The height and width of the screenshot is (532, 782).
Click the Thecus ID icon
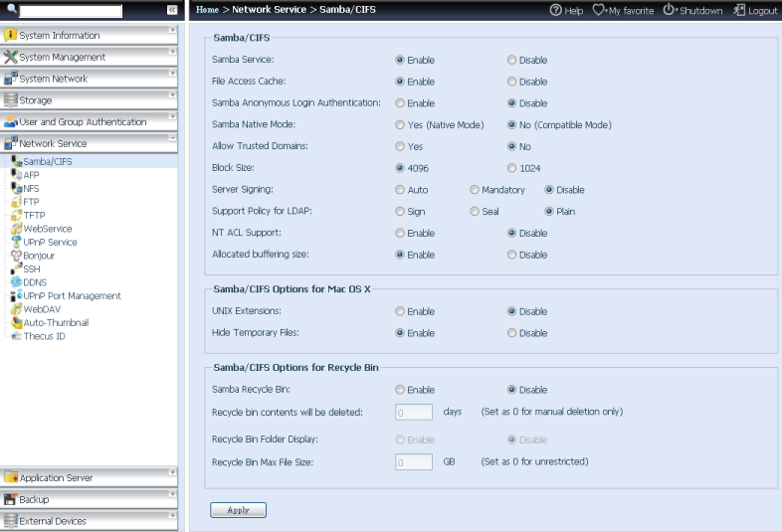coord(17,336)
